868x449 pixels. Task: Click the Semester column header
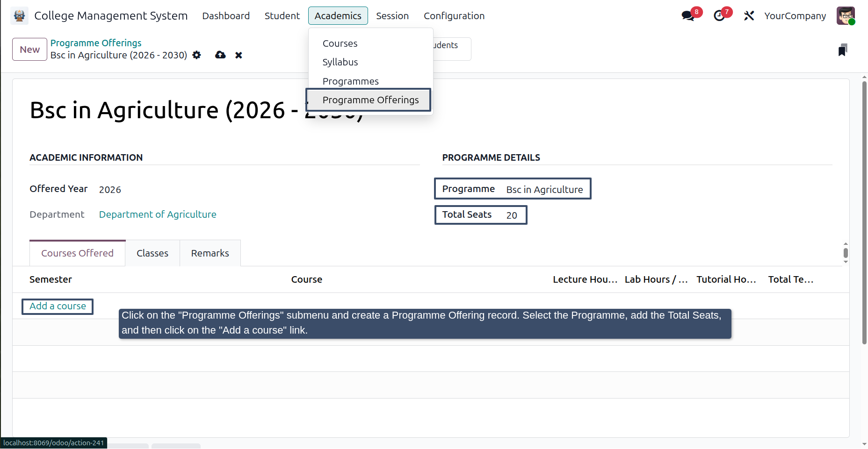pos(51,279)
